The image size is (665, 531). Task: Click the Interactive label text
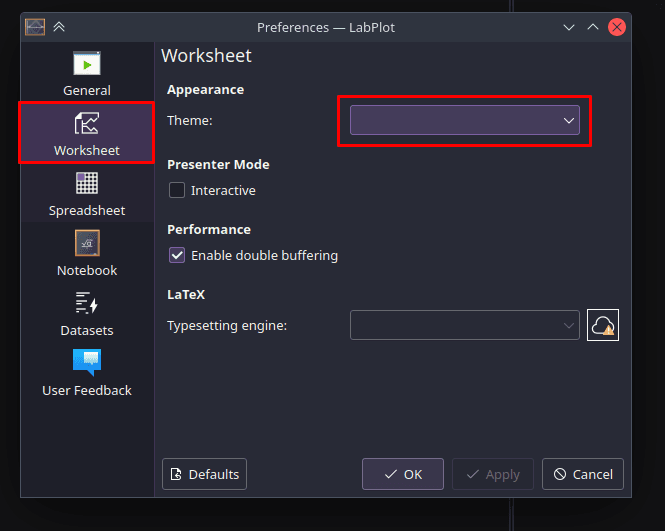[x=223, y=191]
